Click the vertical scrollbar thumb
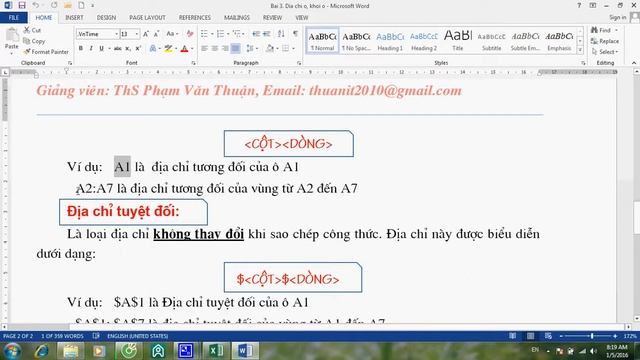Image resolution: width=640 pixels, height=360 pixels. [x=636, y=217]
